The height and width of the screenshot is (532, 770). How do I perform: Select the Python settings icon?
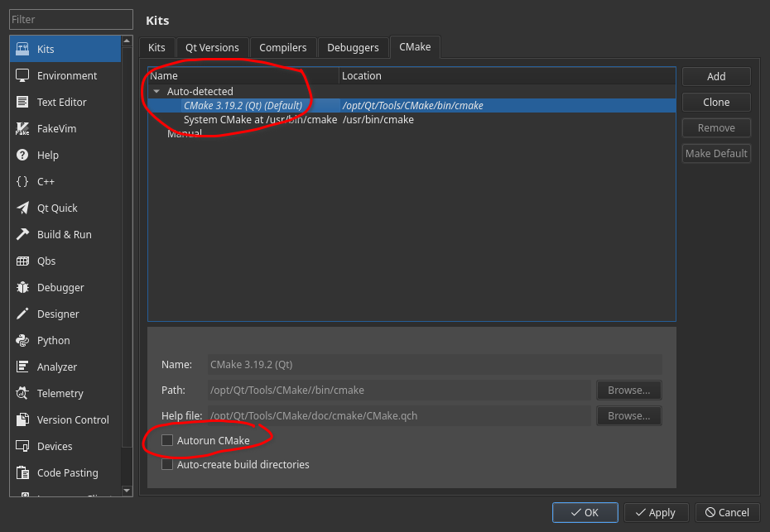click(22, 341)
